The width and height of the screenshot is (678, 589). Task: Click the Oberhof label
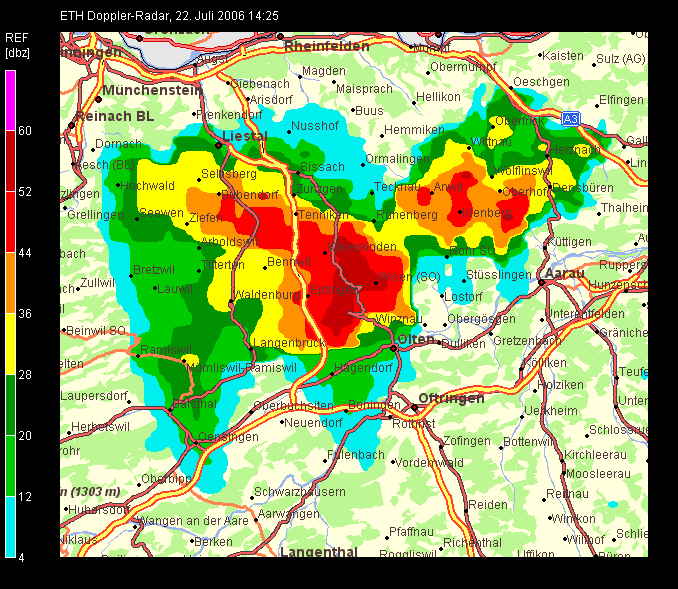(524, 191)
